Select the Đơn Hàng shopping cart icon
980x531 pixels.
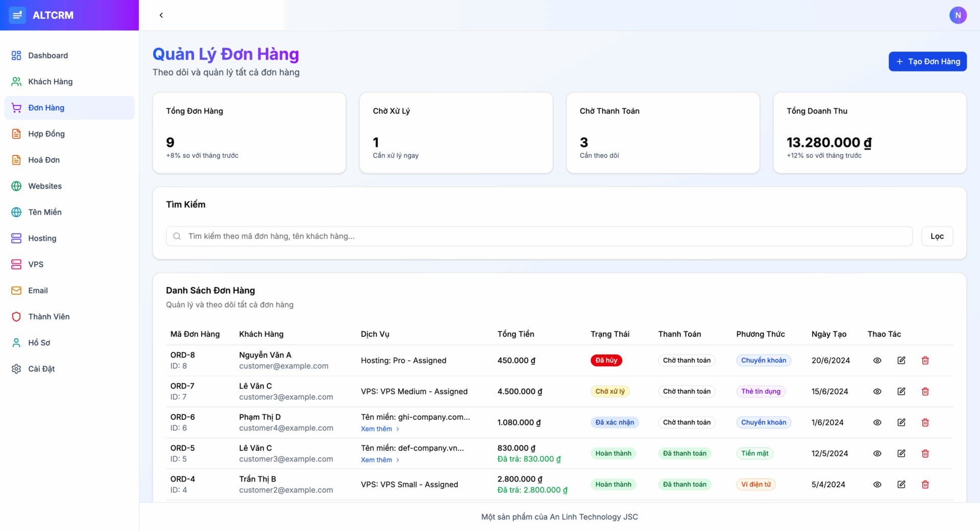tap(16, 108)
